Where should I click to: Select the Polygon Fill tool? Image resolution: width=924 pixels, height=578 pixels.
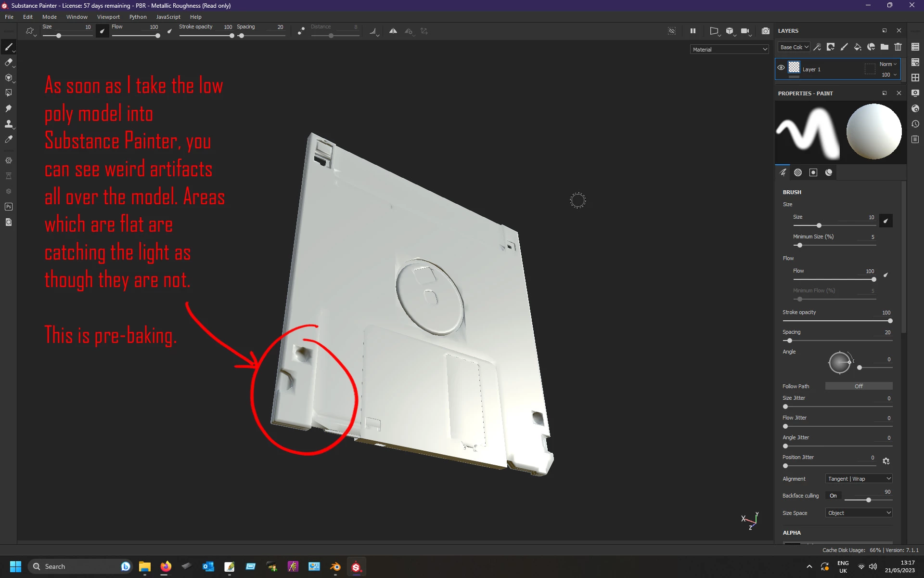click(x=8, y=93)
